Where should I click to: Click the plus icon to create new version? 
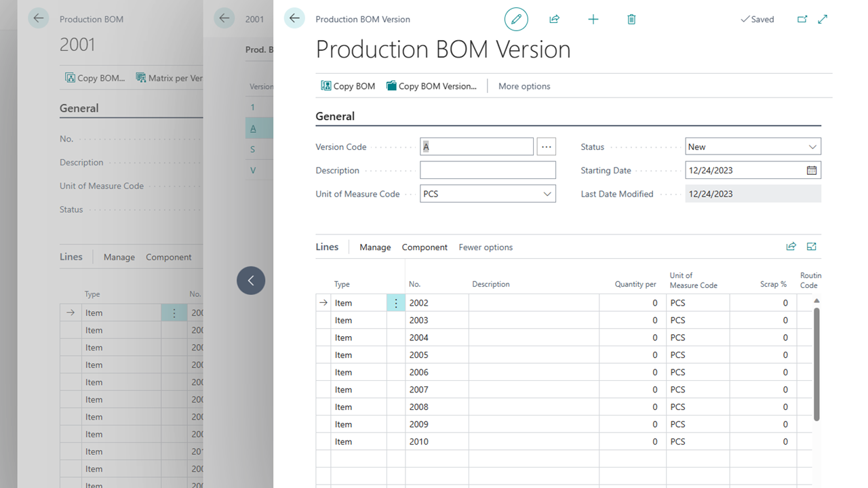(593, 19)
